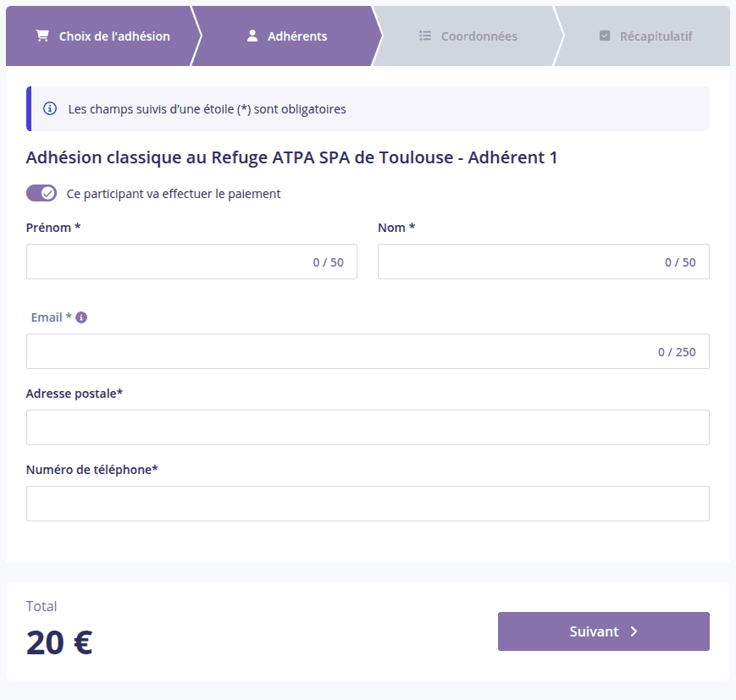Screen dimensions: 736x700
Task: Open the info tooltip next to Email label
Action: tap(80, 317)
